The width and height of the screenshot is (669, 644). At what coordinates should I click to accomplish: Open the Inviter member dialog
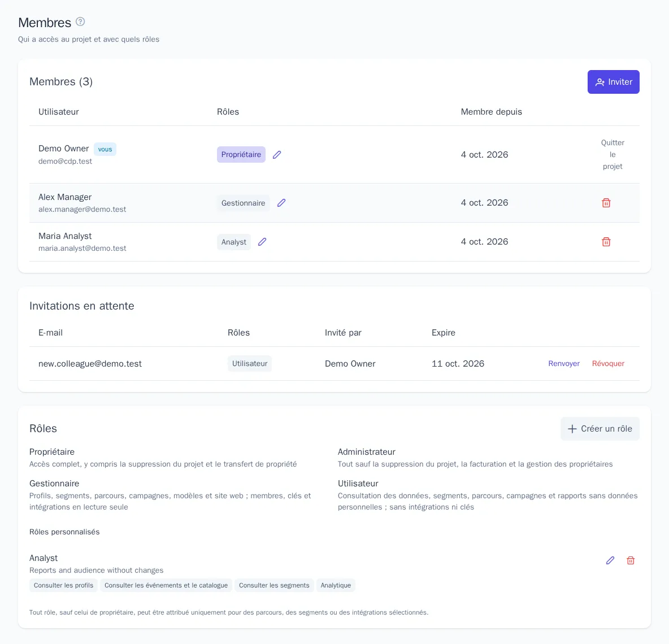613,82
